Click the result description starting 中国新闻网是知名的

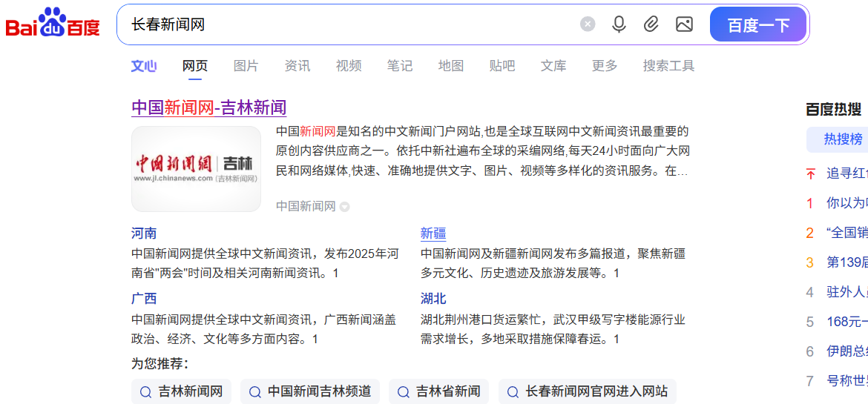tap(482, 151)
